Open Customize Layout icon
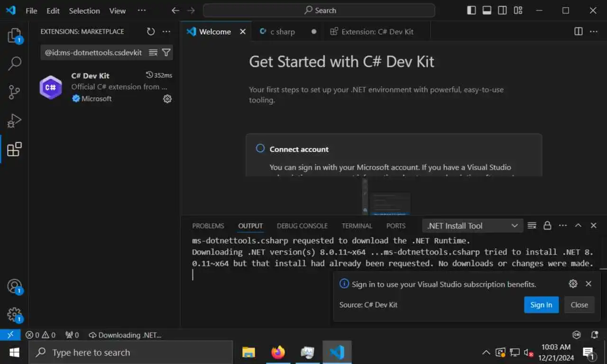 (518, 10)
